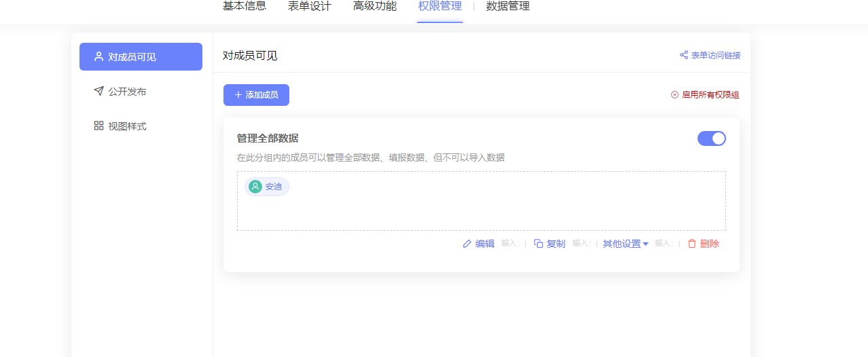Image resolution: width=868 pixels, height=357 pixels.
Task: Click the 启用所有权限组 circle icon
Action: 674,95
